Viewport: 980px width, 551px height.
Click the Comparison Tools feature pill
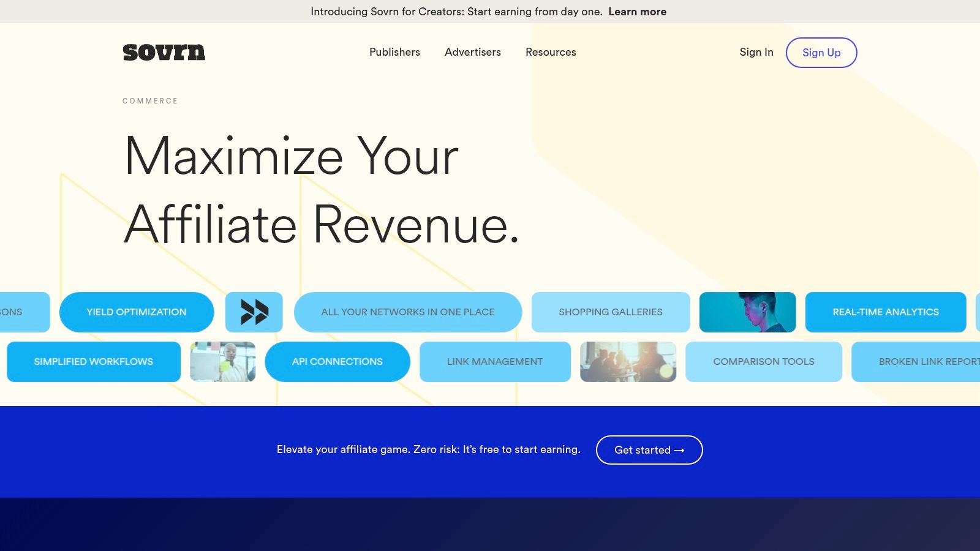(x=764, y=361)
